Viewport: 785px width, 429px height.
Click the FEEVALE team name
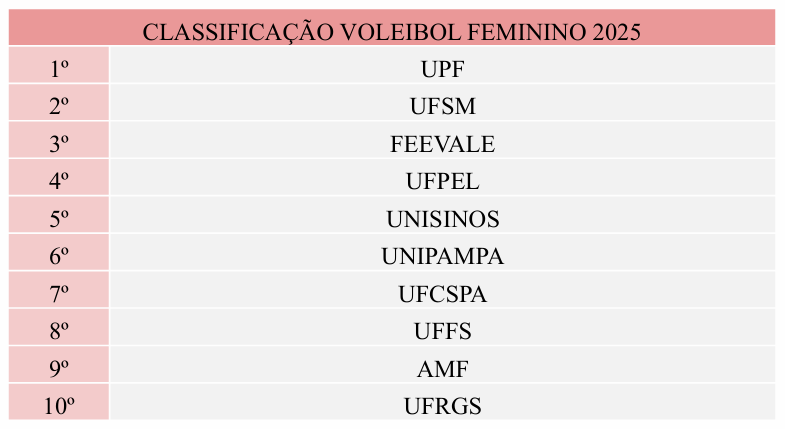coord(442,144)
